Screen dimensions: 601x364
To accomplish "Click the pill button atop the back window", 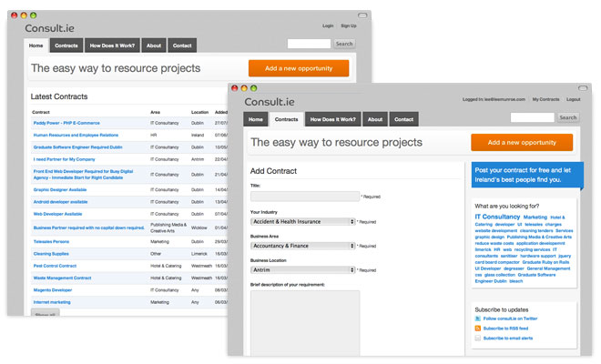I will 362,15.
